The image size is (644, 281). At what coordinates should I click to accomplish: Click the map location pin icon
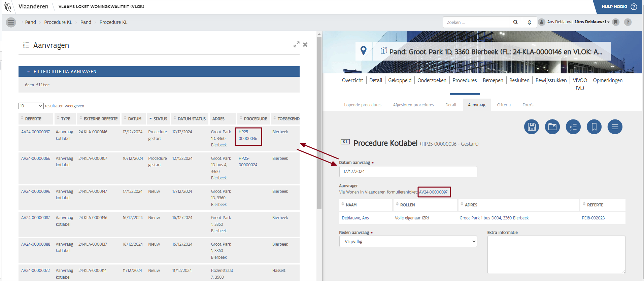click(363, 51)
